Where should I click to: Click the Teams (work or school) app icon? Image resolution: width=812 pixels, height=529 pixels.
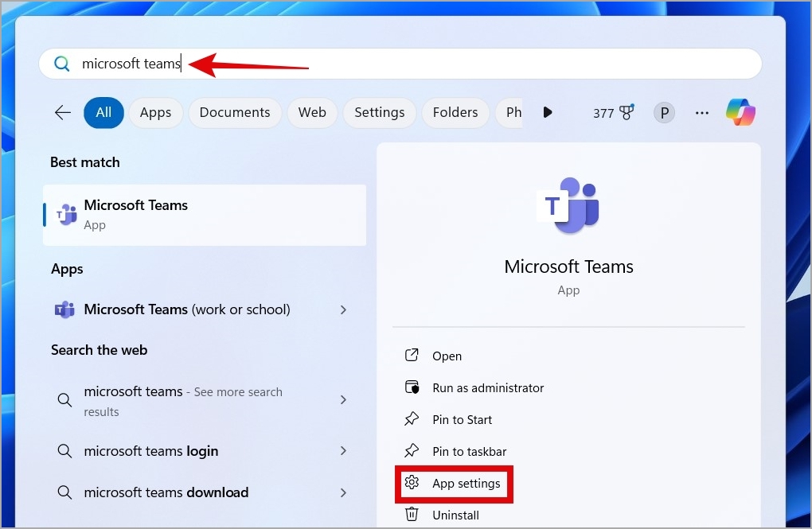coord(64,309)
